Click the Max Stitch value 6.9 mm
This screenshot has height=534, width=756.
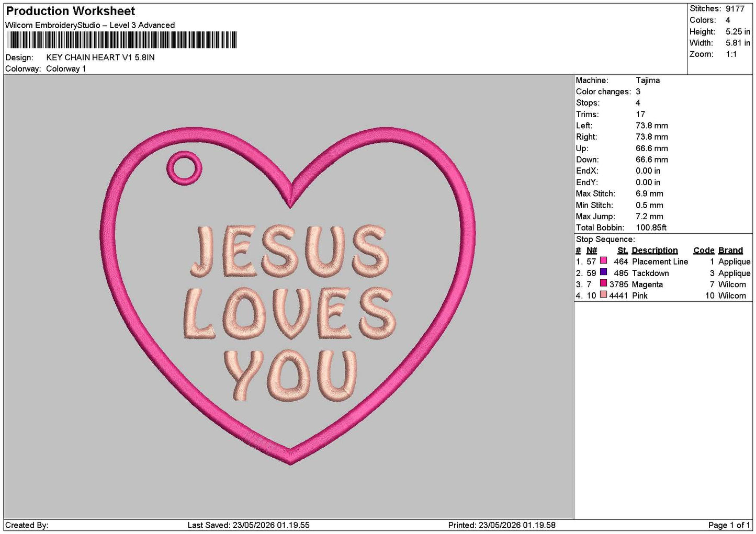tap(649, 194)
